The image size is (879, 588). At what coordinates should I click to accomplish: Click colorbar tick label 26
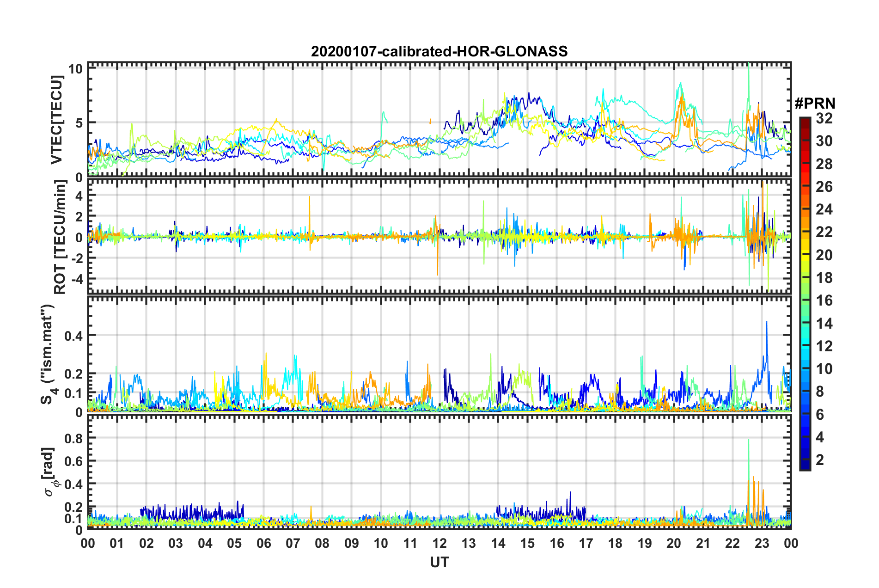coord(824,186)
